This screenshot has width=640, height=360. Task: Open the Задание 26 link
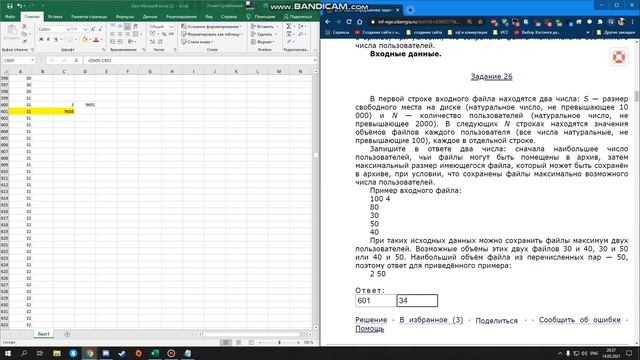coord(491,76)
